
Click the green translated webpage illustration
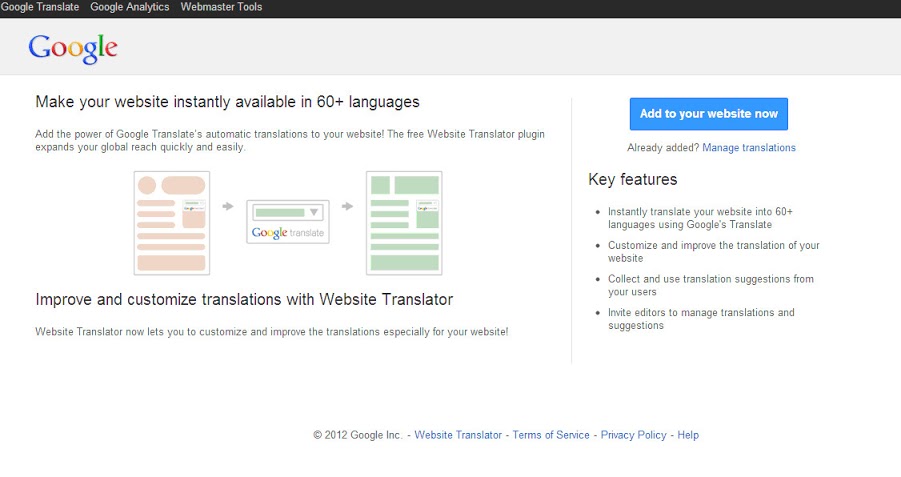pos(404,222)
